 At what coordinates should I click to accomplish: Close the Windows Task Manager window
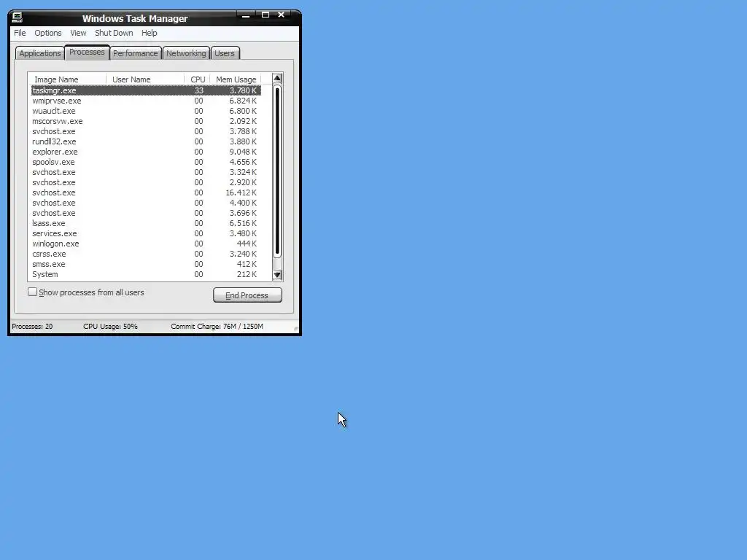[x=282, y=15]
